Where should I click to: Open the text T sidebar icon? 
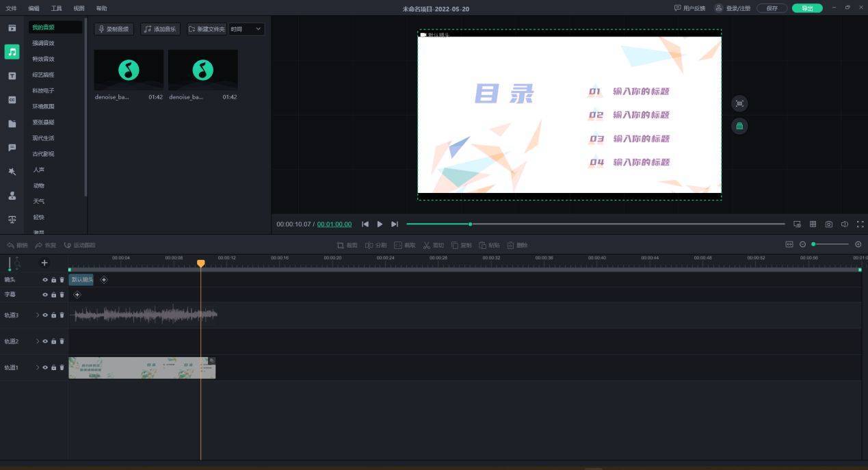pyautogui.click(x=12, y=76)
